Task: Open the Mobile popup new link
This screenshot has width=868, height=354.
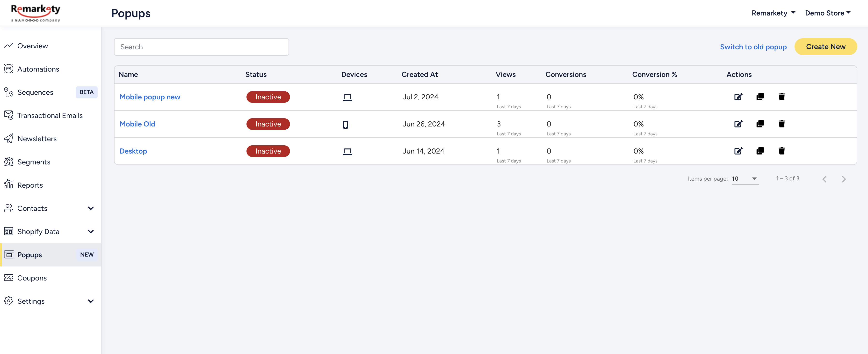Action: (150, 97)
